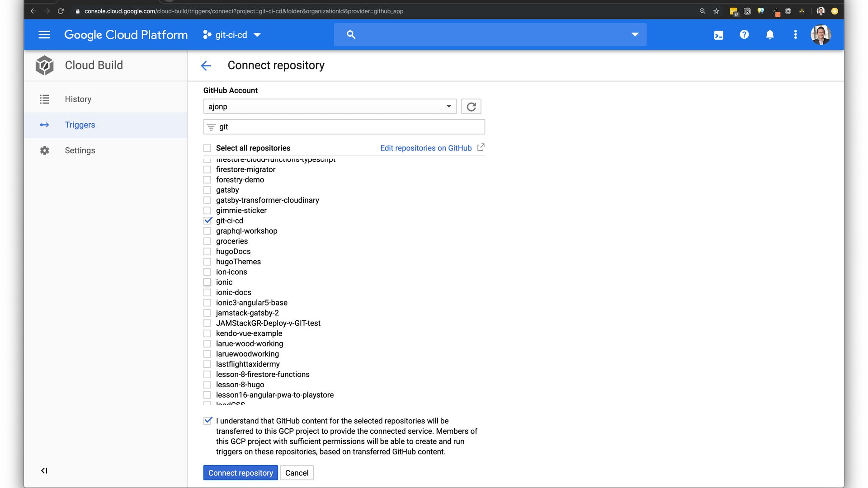Uncheck the git-ci-cd repository checkbox
Viewport: 868px width, 488px height.
[x=208, y=221]
